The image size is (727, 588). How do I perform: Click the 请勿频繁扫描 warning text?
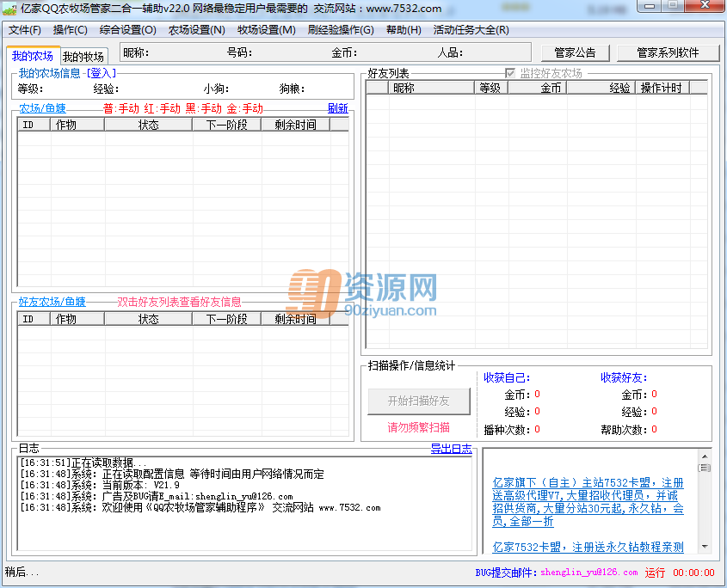point(419,427)
